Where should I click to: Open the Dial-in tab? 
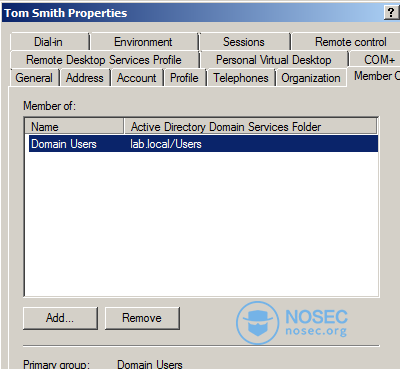(49, 42)
